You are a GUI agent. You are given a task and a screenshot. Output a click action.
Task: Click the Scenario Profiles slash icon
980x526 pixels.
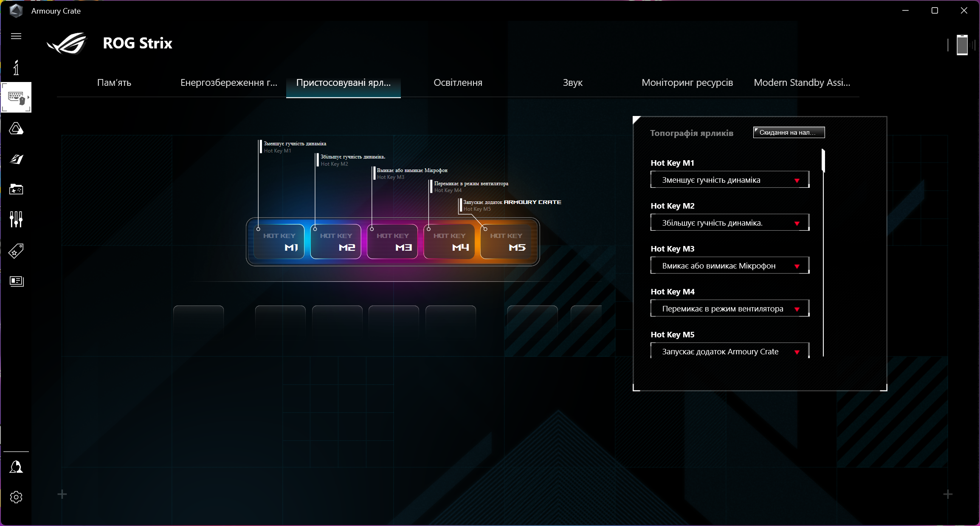point(16,159)
